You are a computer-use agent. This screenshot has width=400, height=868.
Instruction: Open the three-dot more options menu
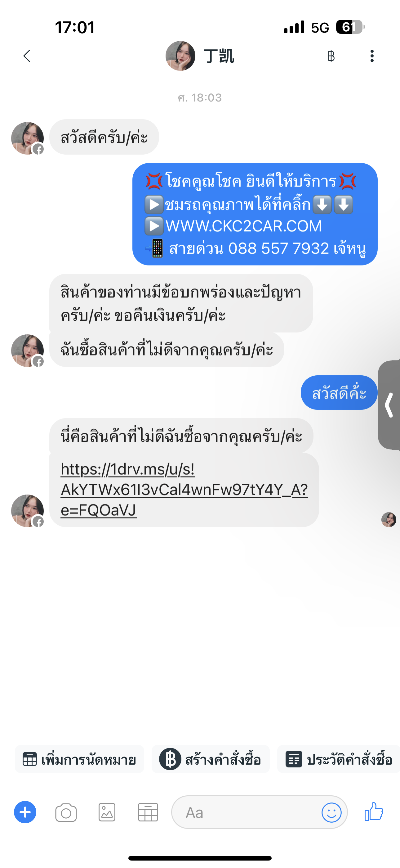tap(372, 56)
